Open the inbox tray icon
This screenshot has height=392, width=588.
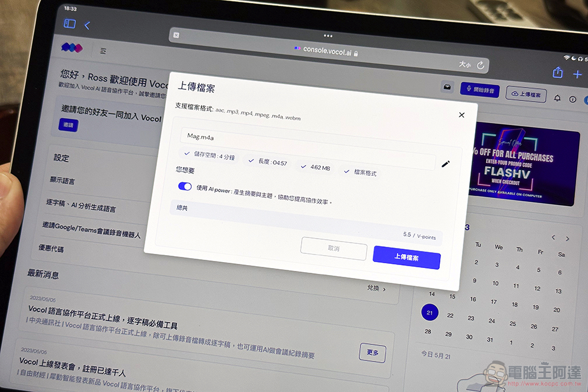(x=447, y=88)
